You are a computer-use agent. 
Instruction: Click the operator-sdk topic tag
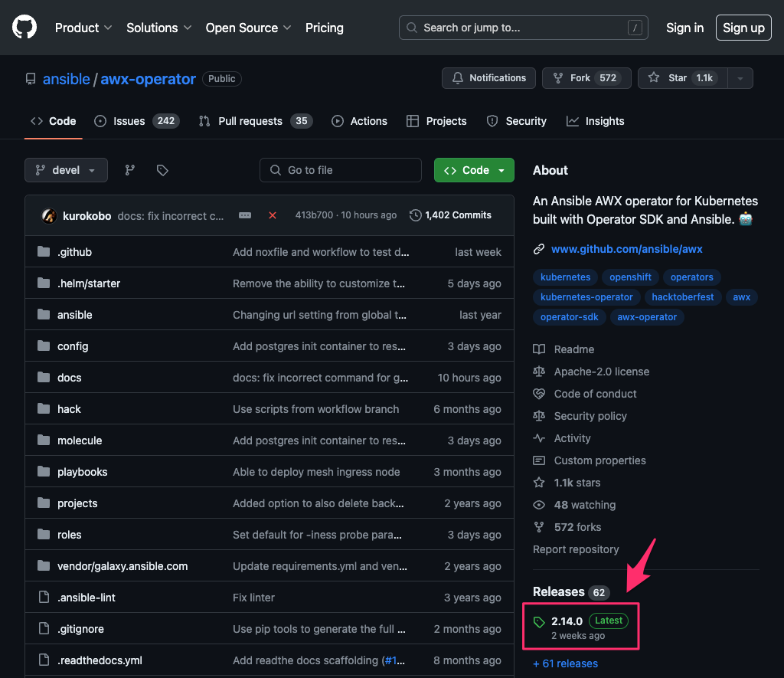tap(569, 316)
